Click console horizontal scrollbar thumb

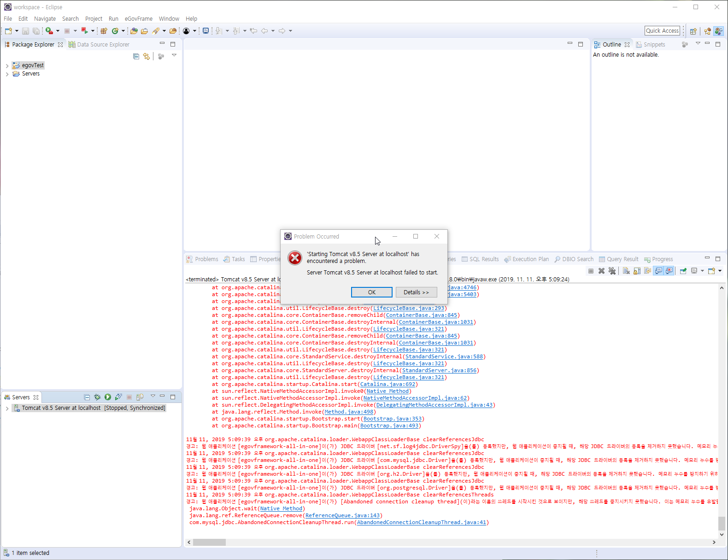click(209, 542)
